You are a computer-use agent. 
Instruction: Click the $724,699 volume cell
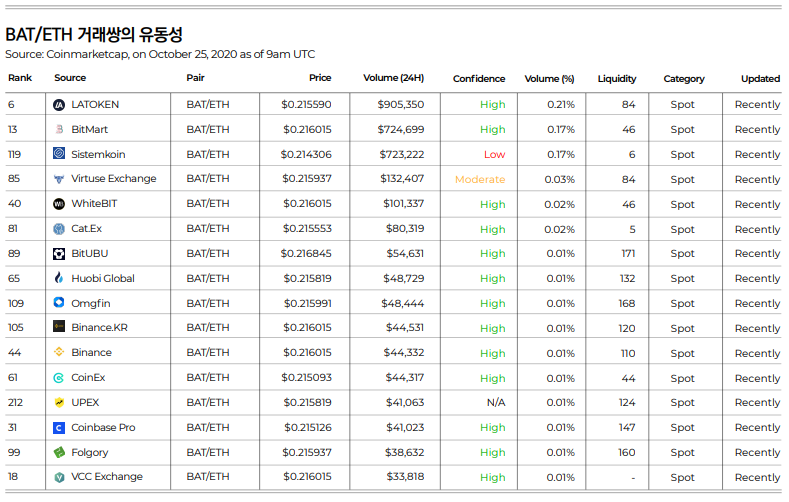click(401, 129)
